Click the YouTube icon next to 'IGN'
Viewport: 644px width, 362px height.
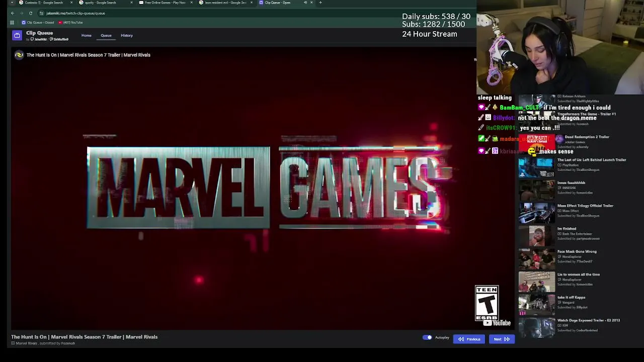coord(559,325)
